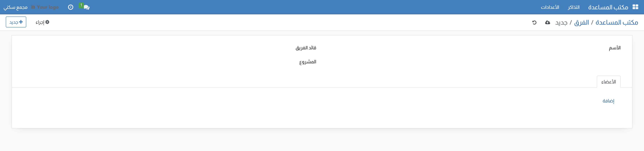644x151 pixels.
Task: Go to مكتب المساعدة breadcrumb link
Action: [x=617, y=22]
